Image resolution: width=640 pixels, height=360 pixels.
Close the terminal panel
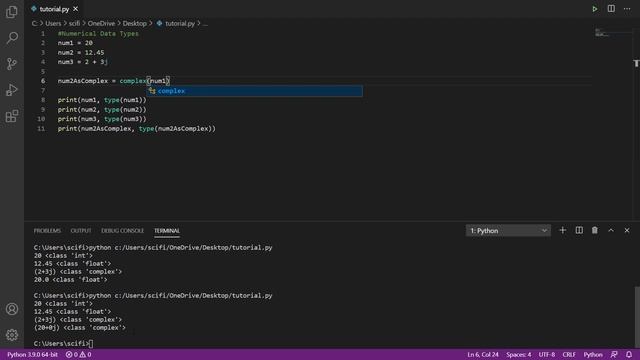627,231
